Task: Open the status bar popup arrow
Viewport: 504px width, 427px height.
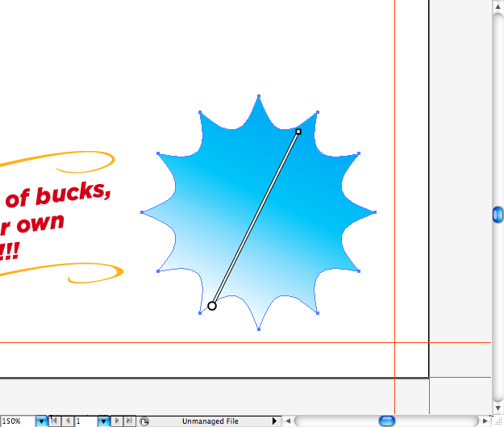Action: point(274,421)
